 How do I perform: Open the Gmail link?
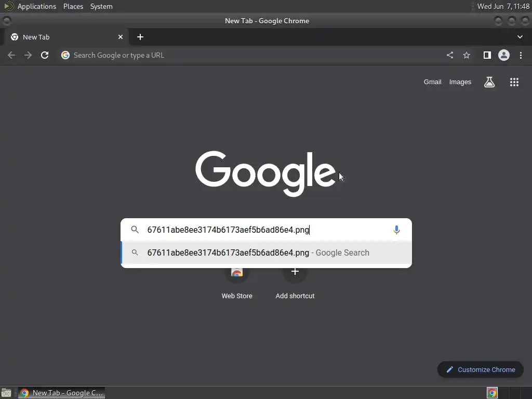point(433,82)
